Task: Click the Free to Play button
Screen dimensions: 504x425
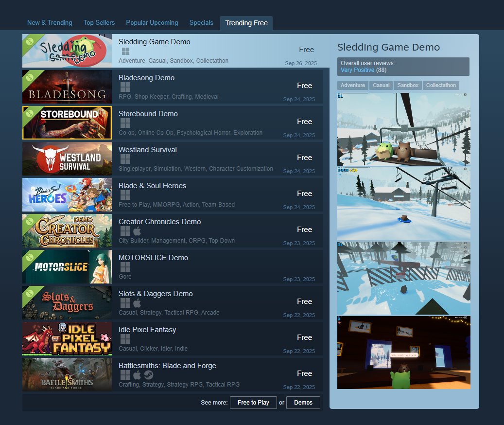Action: coord(253,402)
